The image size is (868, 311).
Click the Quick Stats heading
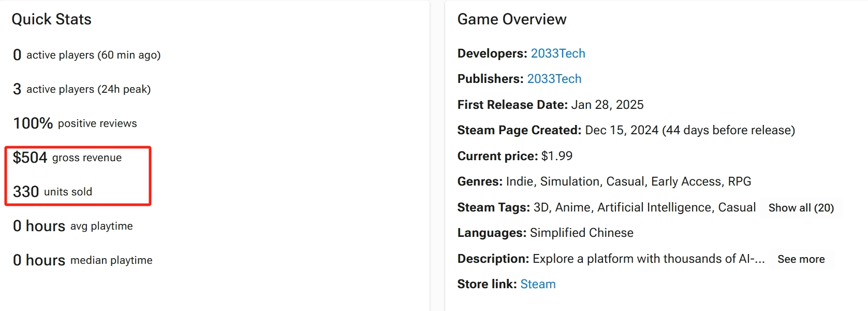tap(51, 19)
